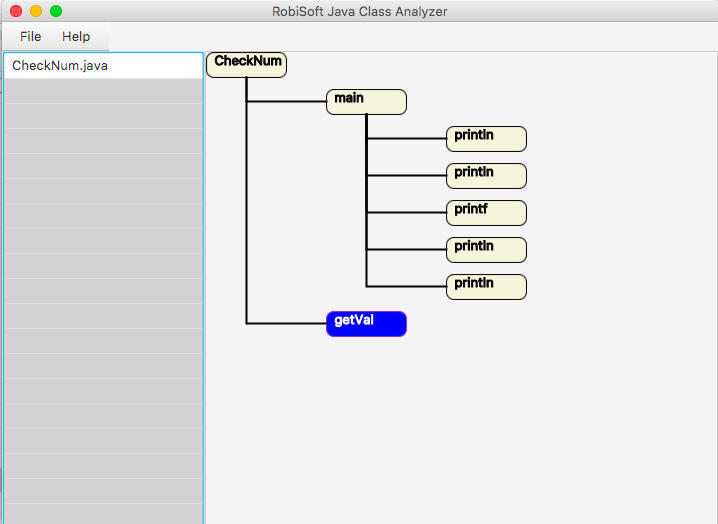Click the bottom empty row of the file list
The width and height of the screenshot is (718, 524).
pos(103,514)
